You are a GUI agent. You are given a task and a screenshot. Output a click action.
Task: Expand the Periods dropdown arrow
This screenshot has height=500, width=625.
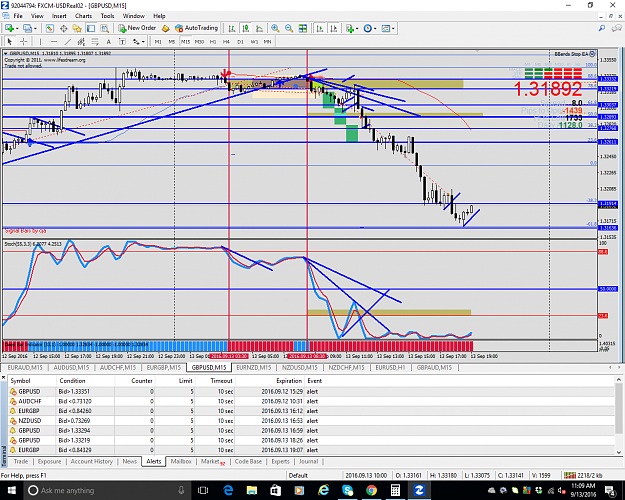coord(375,28)
